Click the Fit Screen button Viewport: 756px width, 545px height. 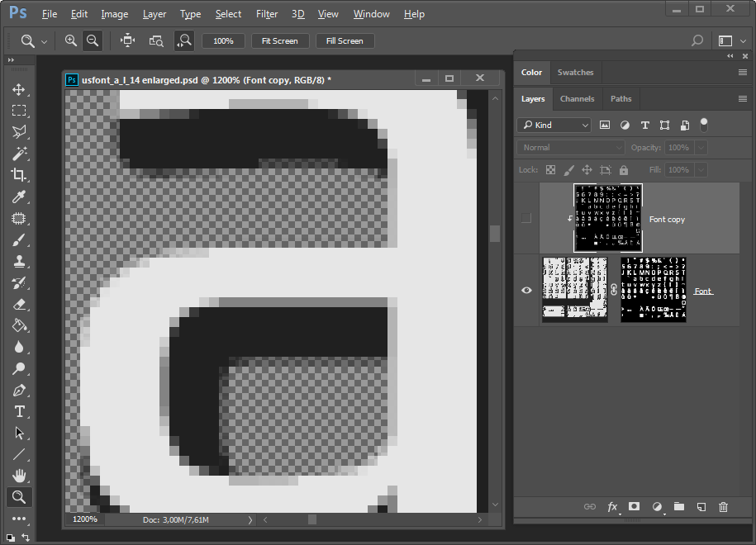tap(279, 41)
